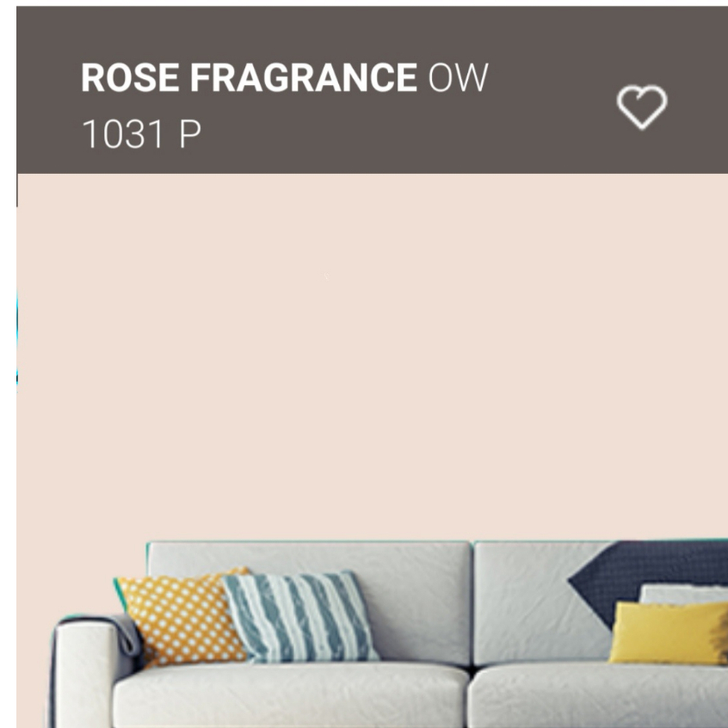Click the 1031 P color code
This screenshot has height=728, width=728.
(142, 133)
